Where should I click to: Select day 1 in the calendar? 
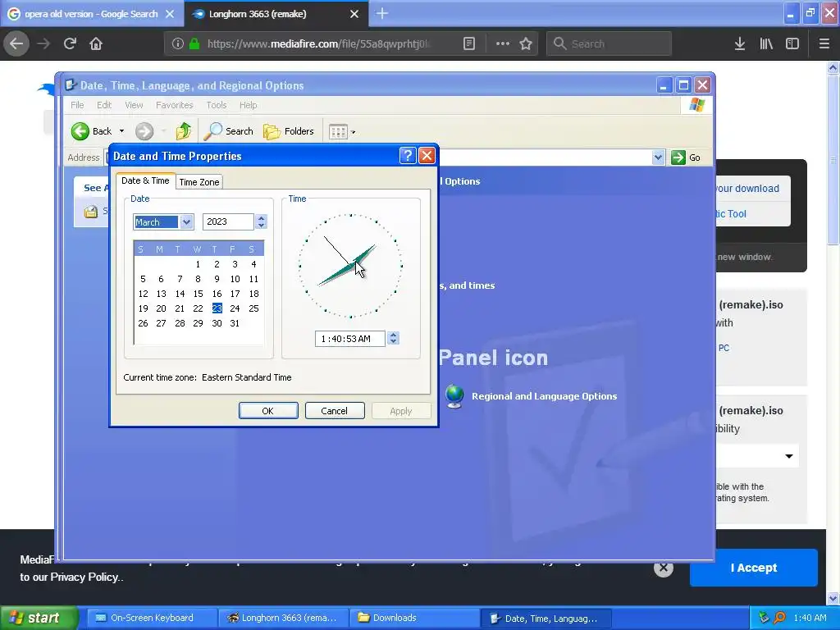click(x=199, y=264)
